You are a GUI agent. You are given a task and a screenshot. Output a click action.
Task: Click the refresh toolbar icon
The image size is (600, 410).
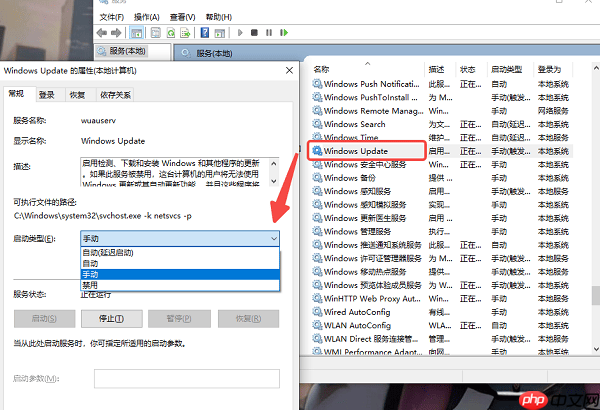click(171, 33)
